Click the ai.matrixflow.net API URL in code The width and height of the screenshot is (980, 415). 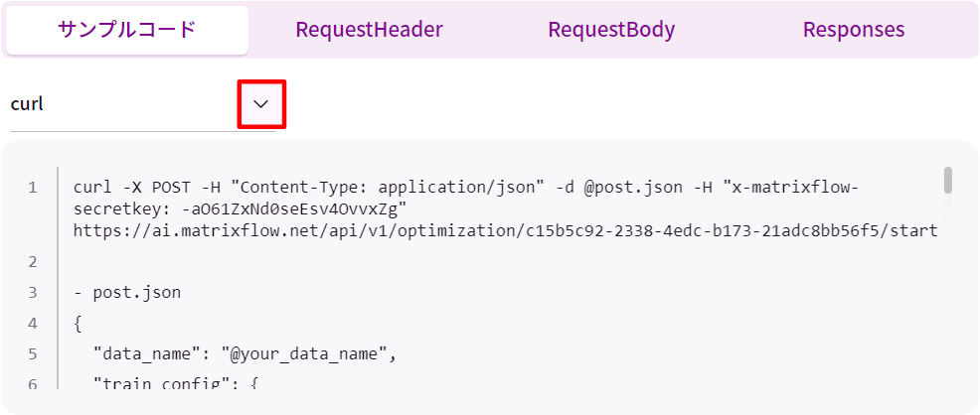click(505, 231)
